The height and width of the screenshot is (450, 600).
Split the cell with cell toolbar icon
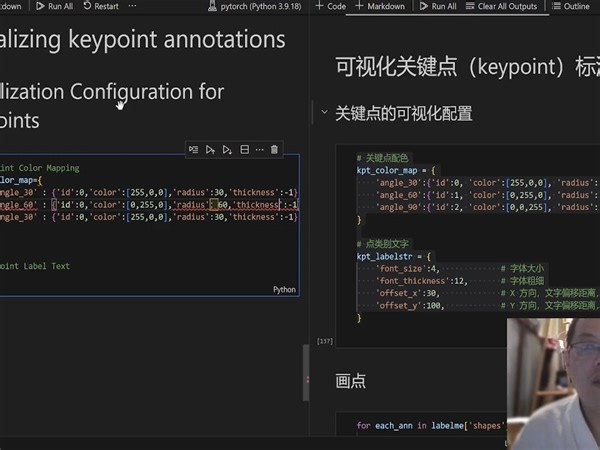[245, 150]
